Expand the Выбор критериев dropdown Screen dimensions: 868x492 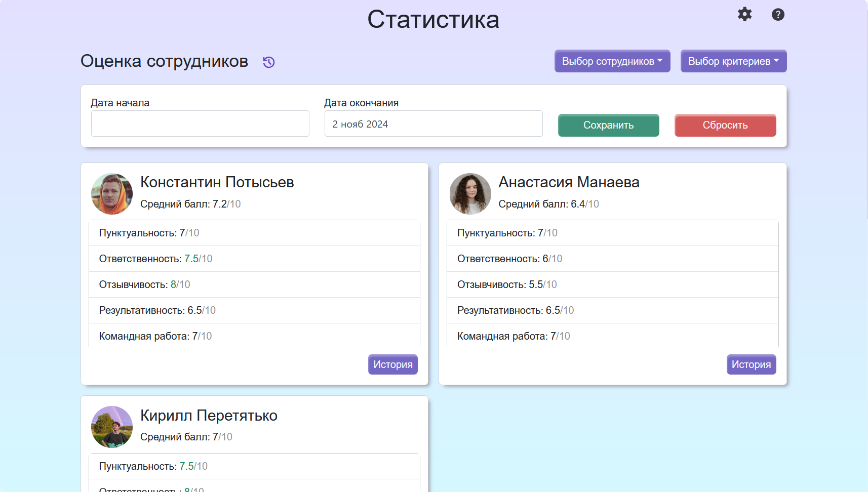click(x=733, y=61)
